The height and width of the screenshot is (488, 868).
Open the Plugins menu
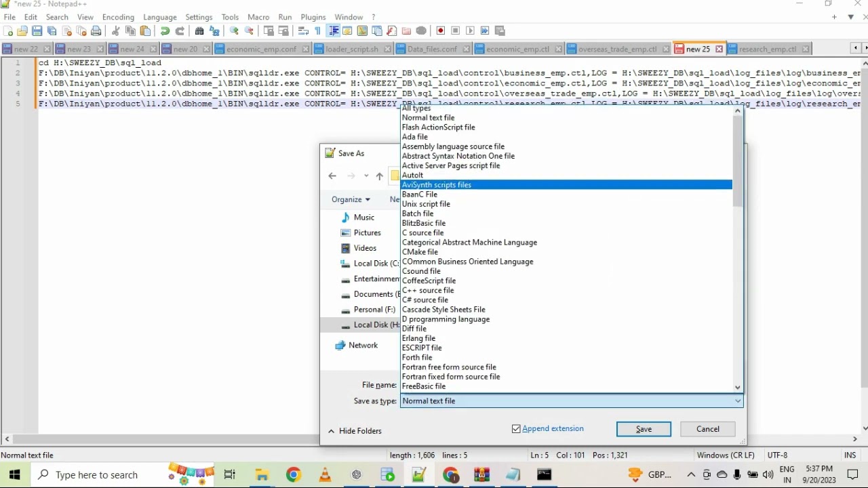313,17
